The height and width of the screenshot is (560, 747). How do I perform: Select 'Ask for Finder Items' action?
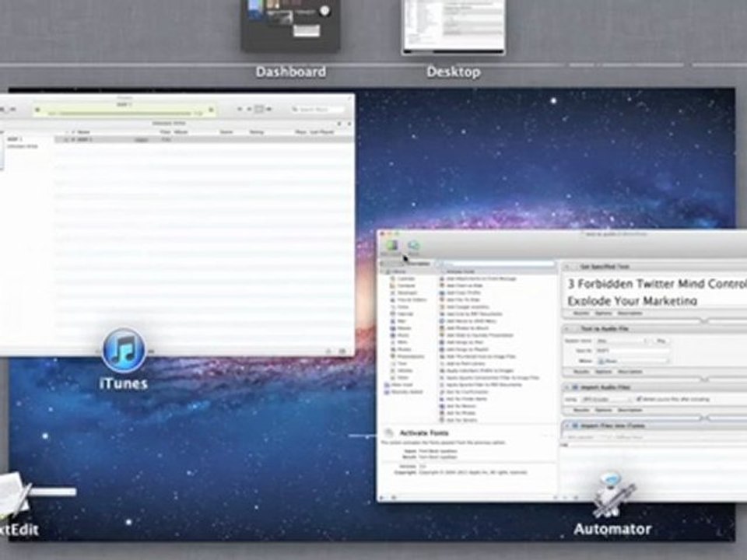(462, 399)
